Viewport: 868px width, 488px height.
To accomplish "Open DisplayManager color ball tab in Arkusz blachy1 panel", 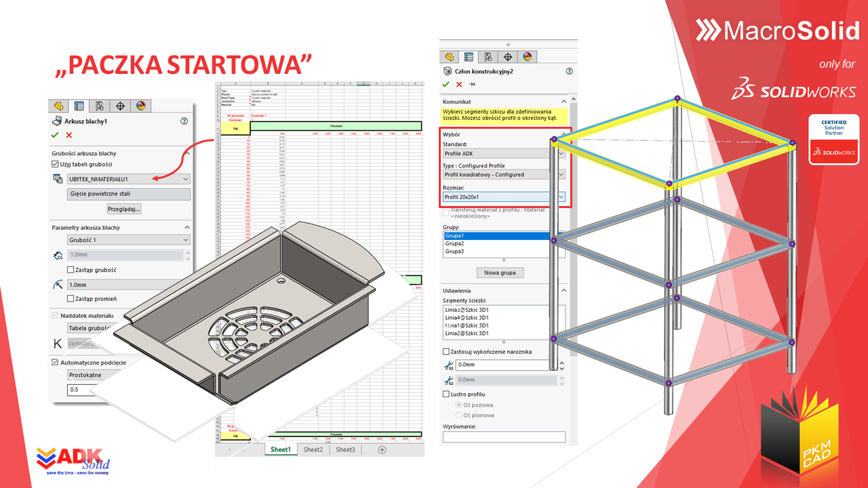I will pos(140,106).
